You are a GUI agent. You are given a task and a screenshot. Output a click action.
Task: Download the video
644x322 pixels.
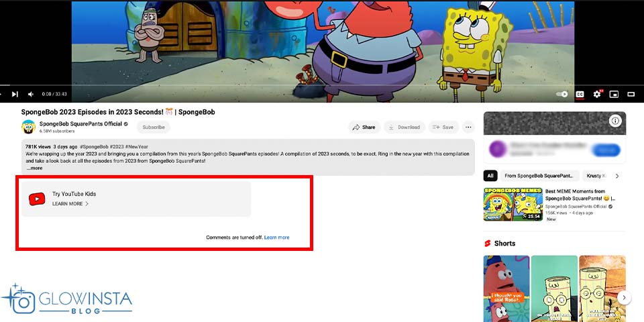pyautogui.click(x=404, y=127)
